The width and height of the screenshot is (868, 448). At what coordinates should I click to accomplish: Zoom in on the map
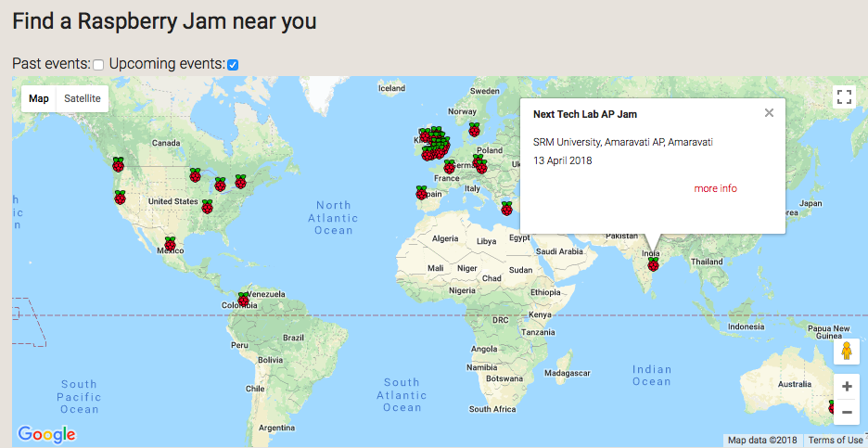(846, 386)
